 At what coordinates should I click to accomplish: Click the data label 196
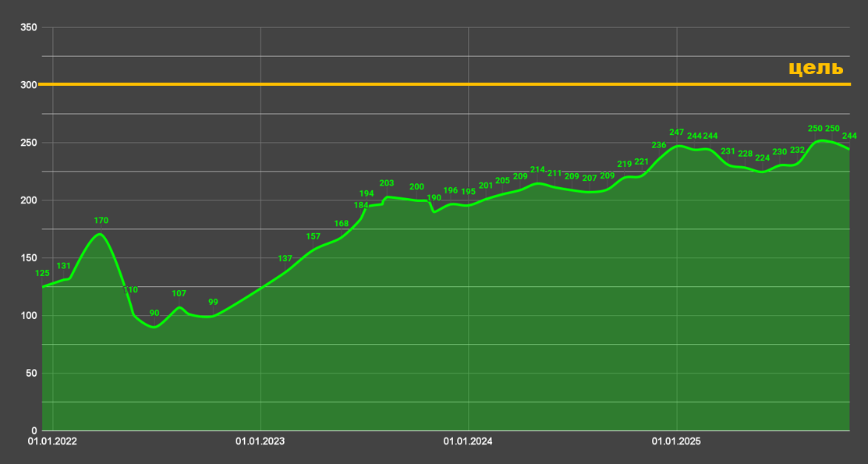[451, 190]
